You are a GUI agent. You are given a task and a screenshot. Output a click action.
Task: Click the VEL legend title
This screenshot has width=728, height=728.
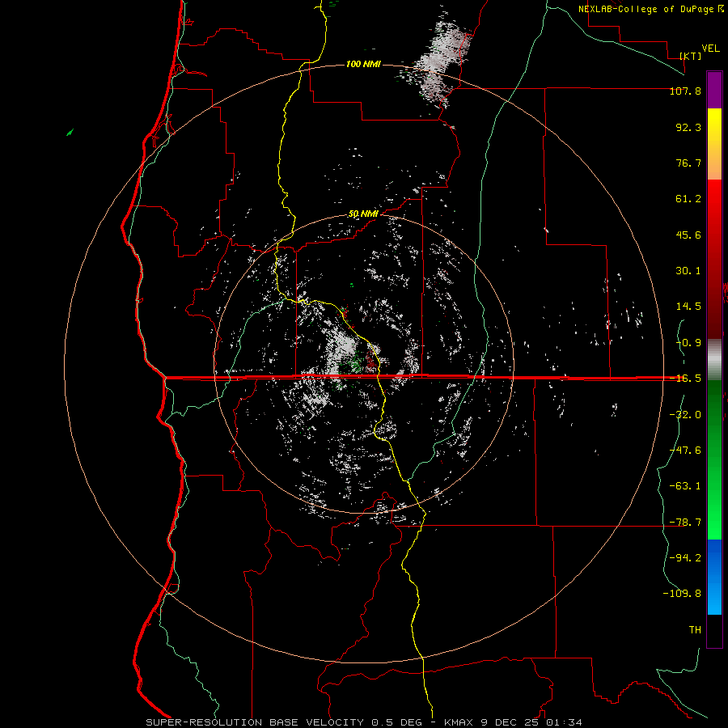pos(710,49)
